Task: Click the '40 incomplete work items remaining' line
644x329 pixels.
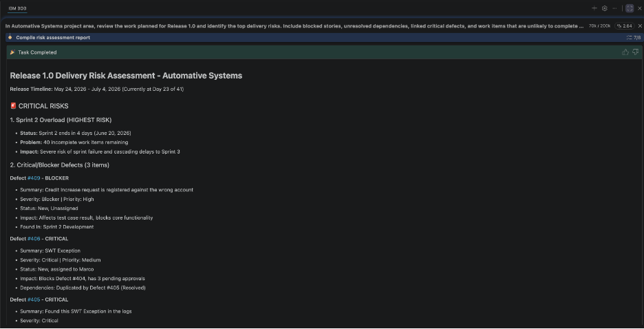Action: pyautogui.click(x=74, y=142)
